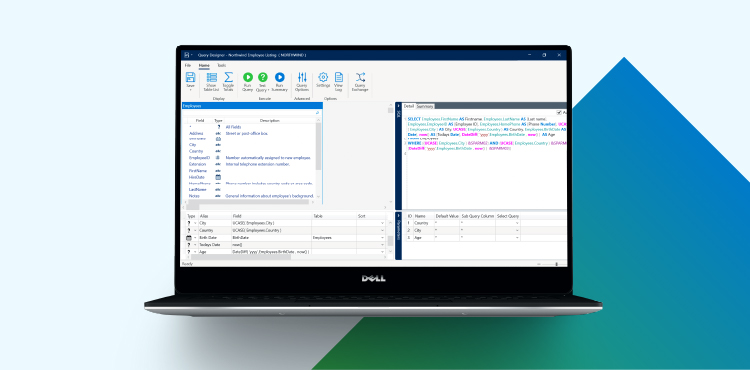Click the Save icon in the ribbon

coord(190,77)
